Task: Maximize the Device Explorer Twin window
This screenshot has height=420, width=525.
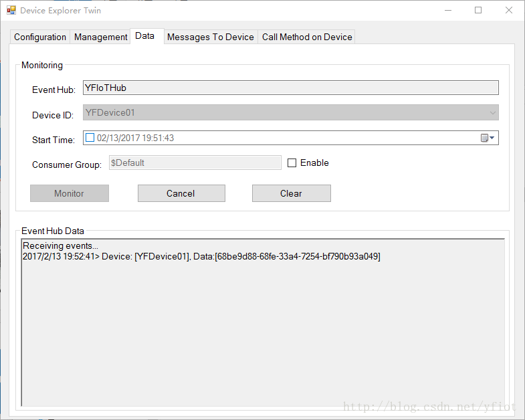Action: 478,11
